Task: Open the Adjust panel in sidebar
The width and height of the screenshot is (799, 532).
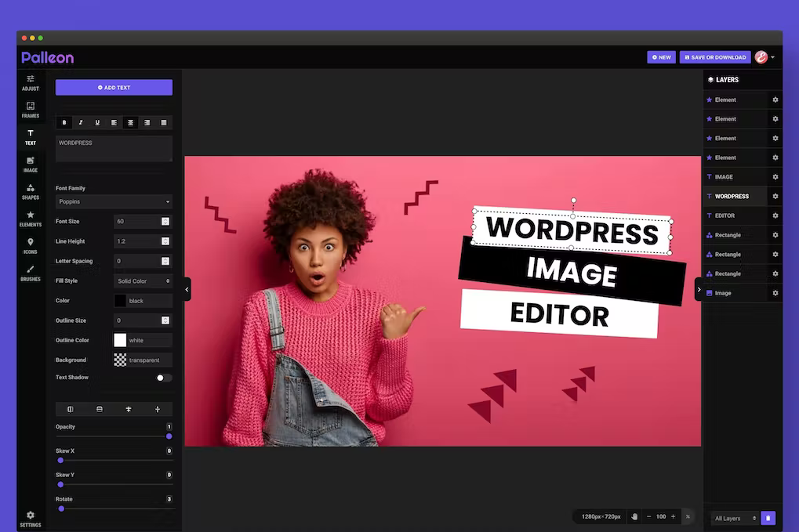Action: [x=31, y=82]
